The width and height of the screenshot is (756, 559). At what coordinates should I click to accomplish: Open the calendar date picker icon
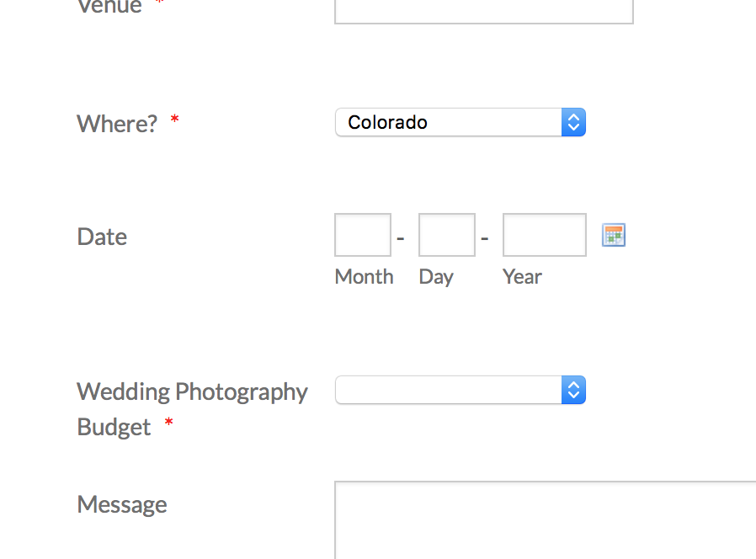pyautogui.click(x=613, y=235)
